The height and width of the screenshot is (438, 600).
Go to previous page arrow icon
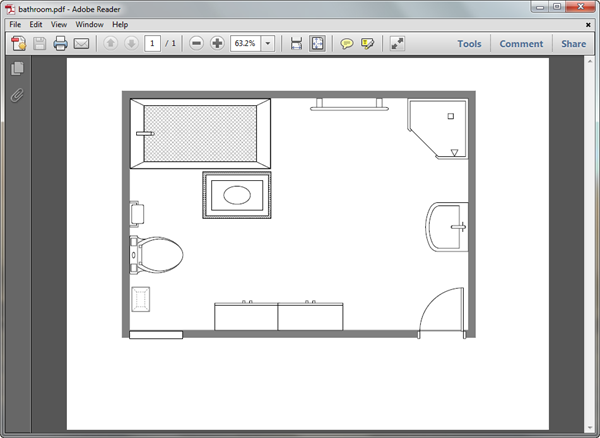(111, 44)
